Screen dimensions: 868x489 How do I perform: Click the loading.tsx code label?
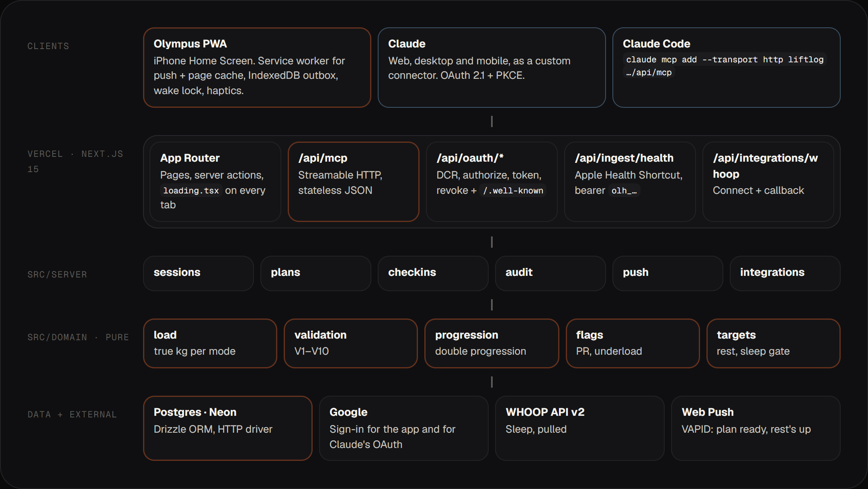coord(191,191)
